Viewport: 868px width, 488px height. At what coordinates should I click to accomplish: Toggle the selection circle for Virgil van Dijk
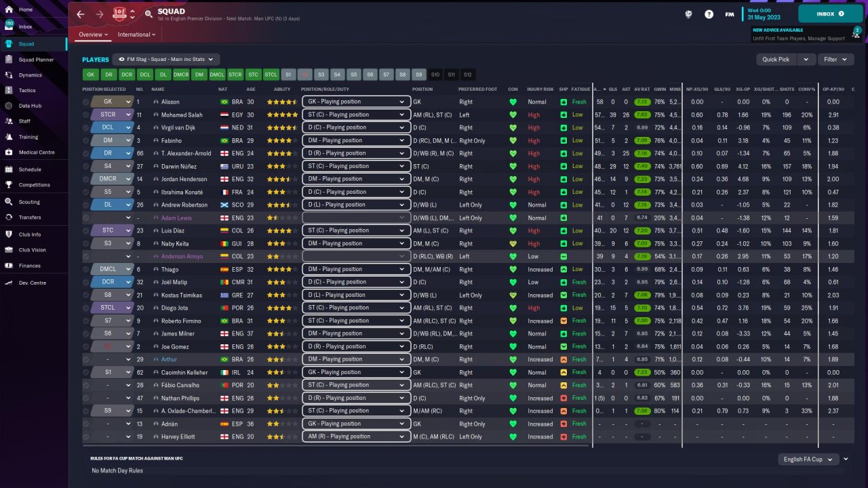86,128
